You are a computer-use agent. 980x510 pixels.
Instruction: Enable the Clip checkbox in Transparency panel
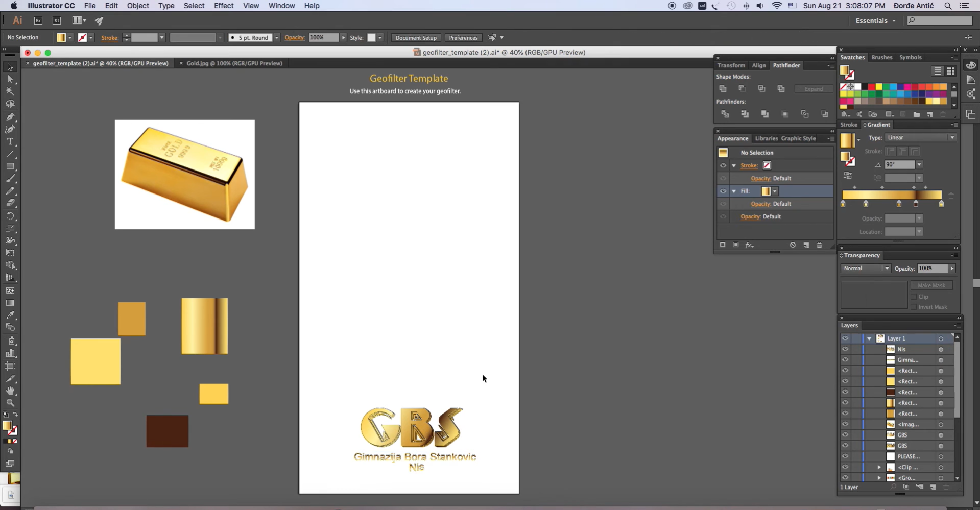(914, 297)
